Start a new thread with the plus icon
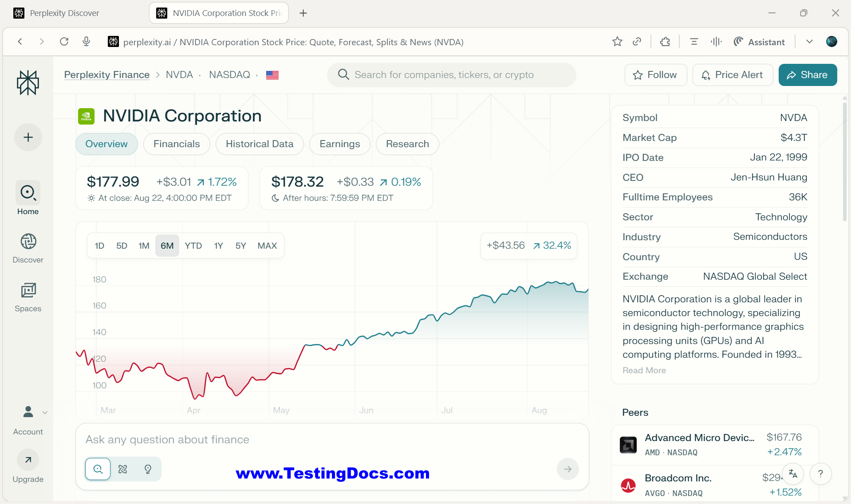Viewport: 851px width, 504px height. coord(28,137)
